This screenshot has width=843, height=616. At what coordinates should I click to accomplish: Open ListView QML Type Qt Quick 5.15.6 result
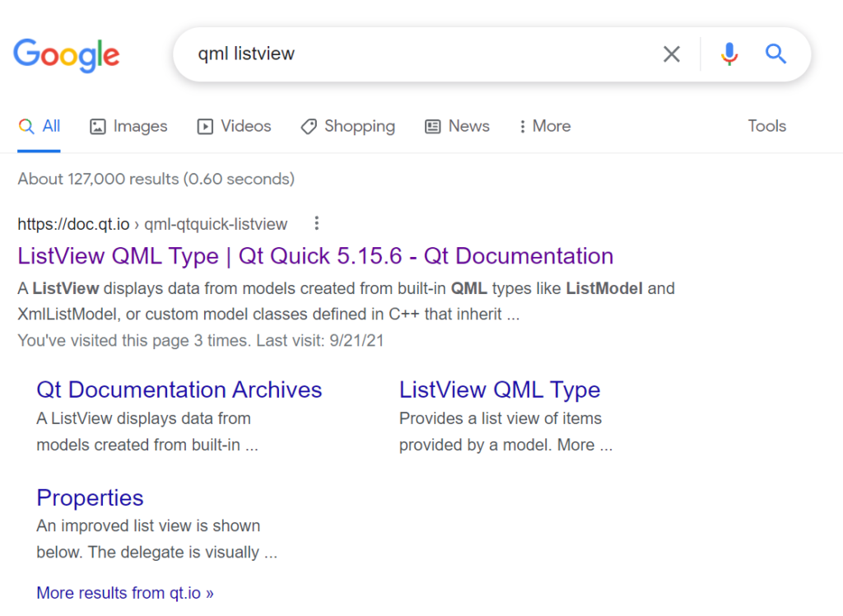click(315, 256)
